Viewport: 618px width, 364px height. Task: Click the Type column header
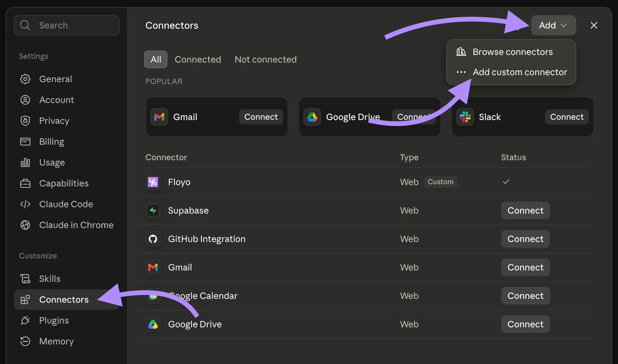(x=409, y=157)
